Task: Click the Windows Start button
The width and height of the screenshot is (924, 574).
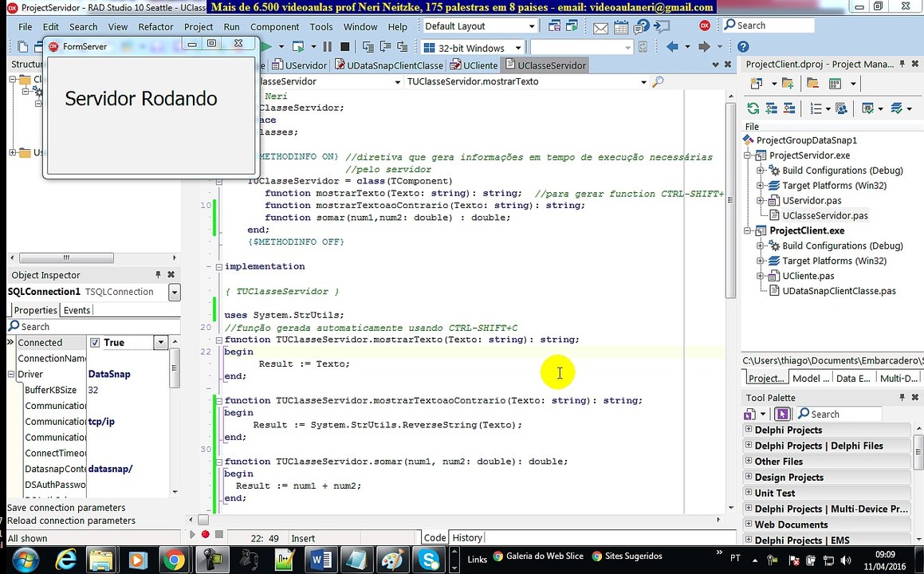Action: [25, 560]
